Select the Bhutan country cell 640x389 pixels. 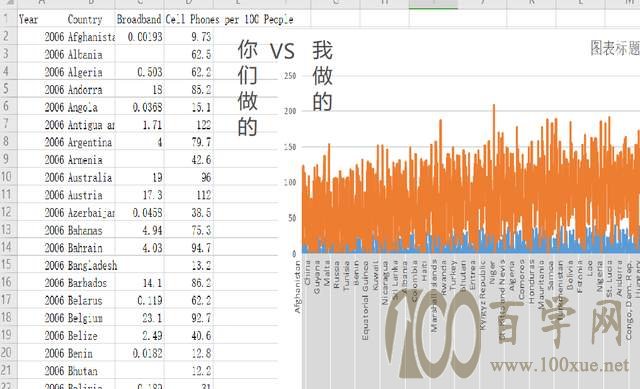(91, 371)
